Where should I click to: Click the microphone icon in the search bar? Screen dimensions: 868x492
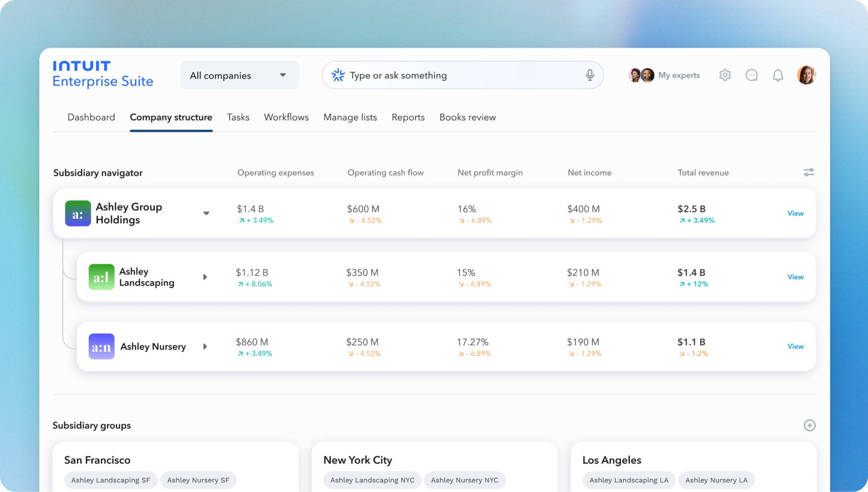(590, 75)
